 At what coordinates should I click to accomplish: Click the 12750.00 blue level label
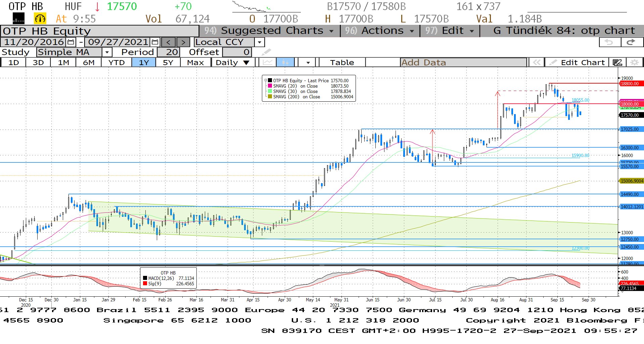(x=631, y=239)
